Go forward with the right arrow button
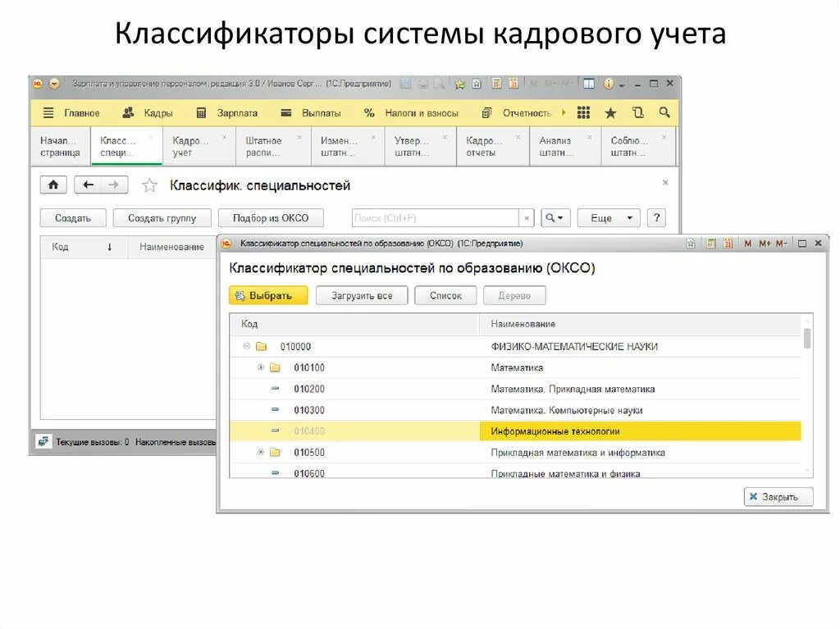Viewport: 840px width, 629px height. tap(114, 185)
